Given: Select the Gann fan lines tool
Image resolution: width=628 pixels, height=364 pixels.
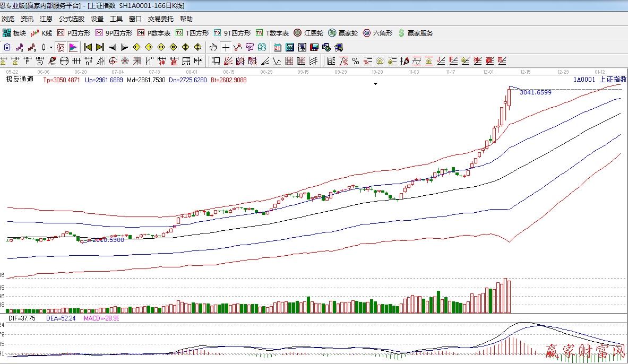Looking at the screenshot, I should (227, 60).
